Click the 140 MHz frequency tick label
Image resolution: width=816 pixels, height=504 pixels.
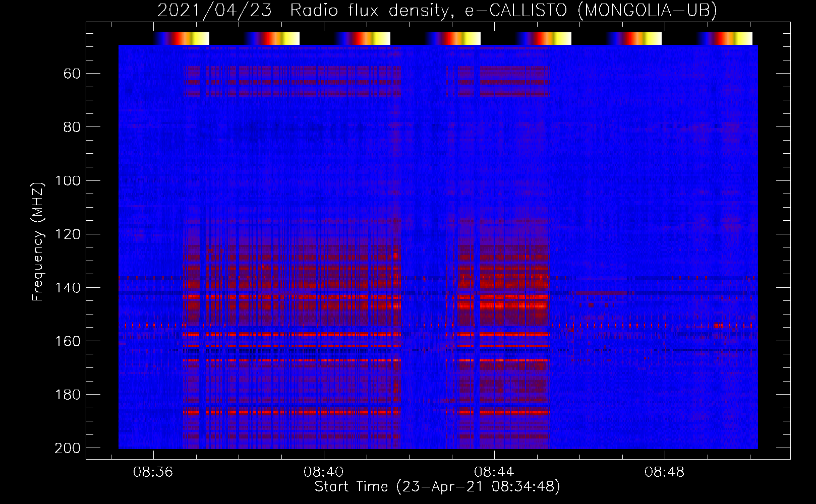point(68,288)
